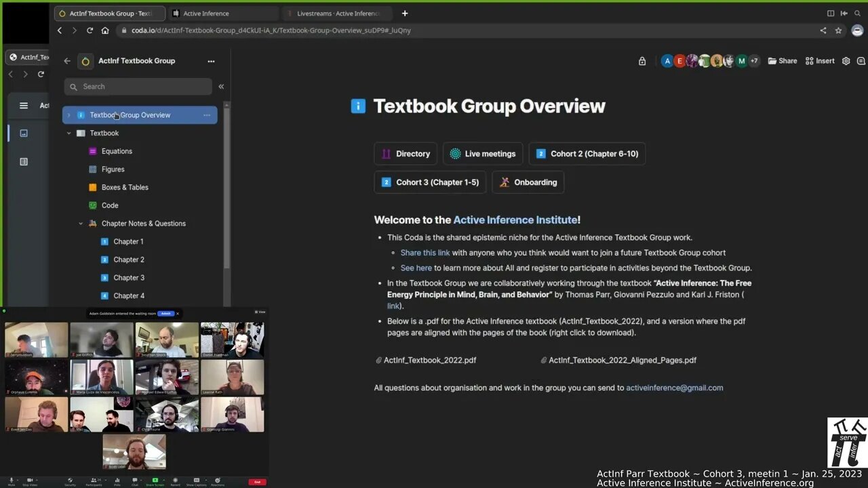
Task: Reload the Coda page
Action: (x=90, y=30)
